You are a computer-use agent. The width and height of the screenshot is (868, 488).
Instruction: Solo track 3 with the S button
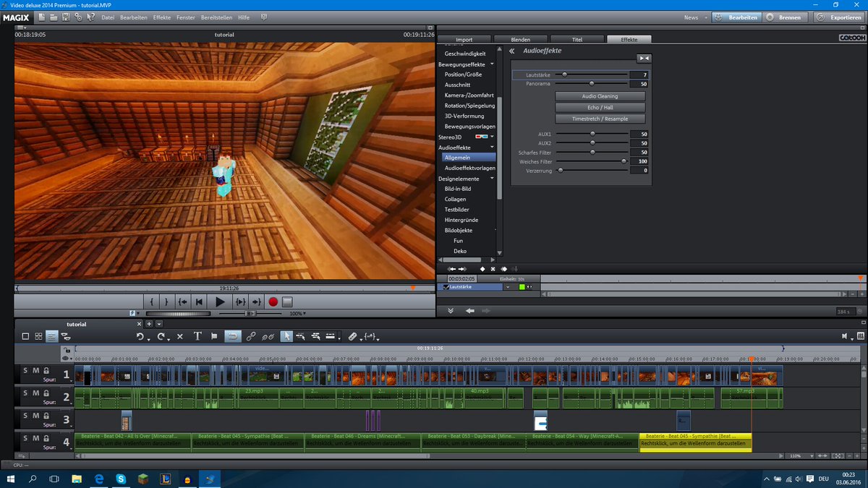click(x=25, y=415)
